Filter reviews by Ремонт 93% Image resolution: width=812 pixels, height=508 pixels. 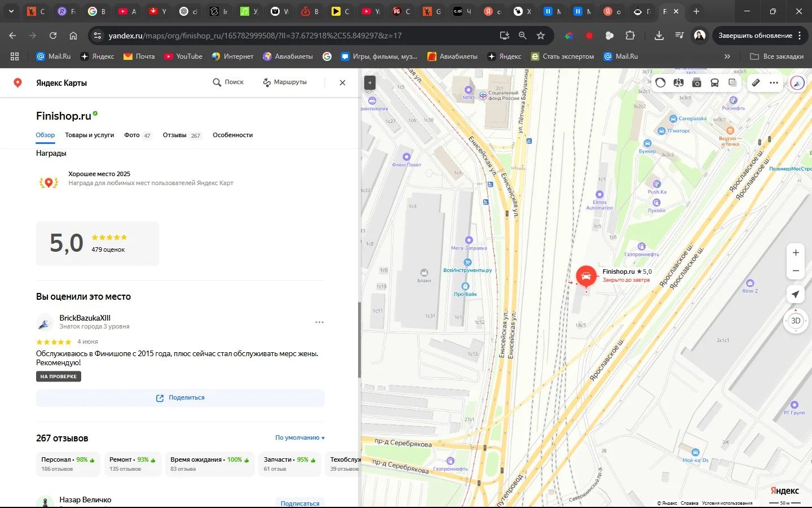[133, 464]
